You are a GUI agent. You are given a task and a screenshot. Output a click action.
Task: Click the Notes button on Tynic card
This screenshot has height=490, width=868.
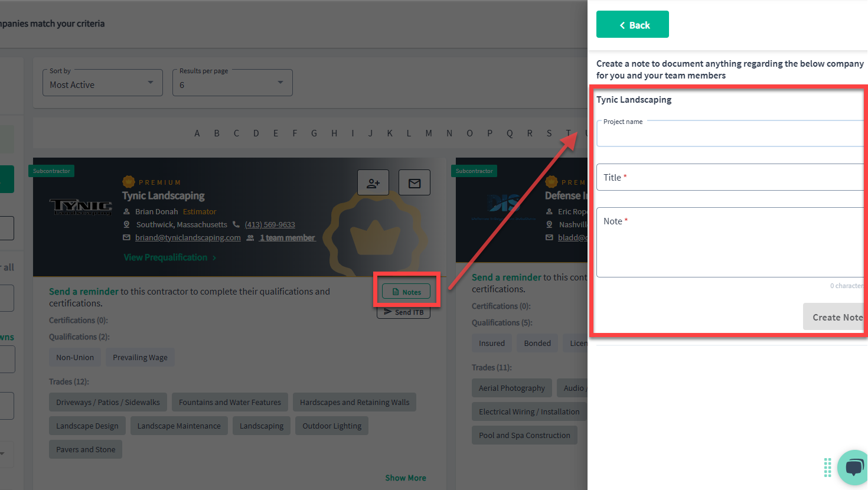tap(406, 292)
